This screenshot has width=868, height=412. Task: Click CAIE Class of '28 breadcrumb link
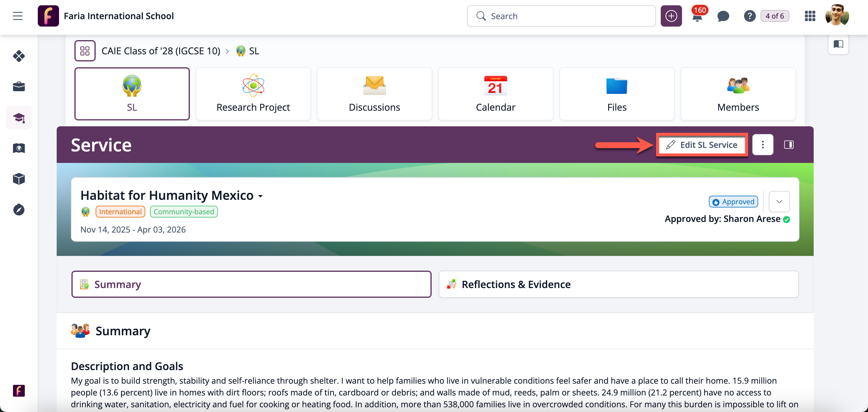pyautogui.click(x=161, y=51)
